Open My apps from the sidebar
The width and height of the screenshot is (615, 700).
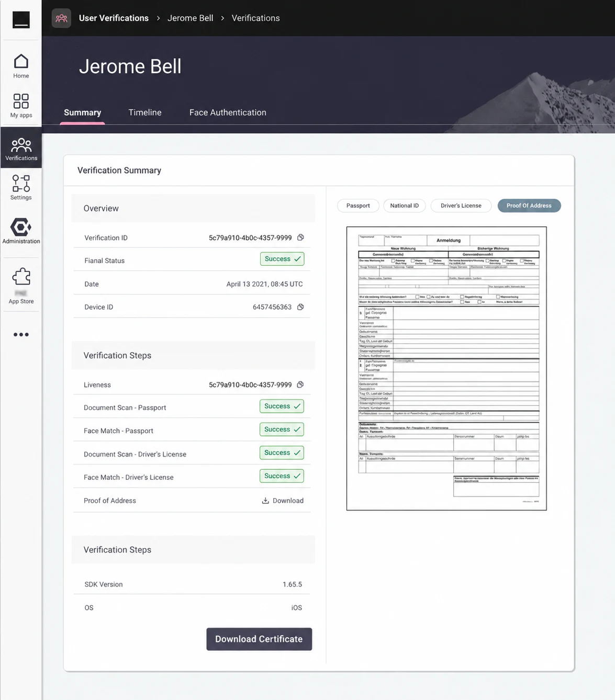click(21, 106)
